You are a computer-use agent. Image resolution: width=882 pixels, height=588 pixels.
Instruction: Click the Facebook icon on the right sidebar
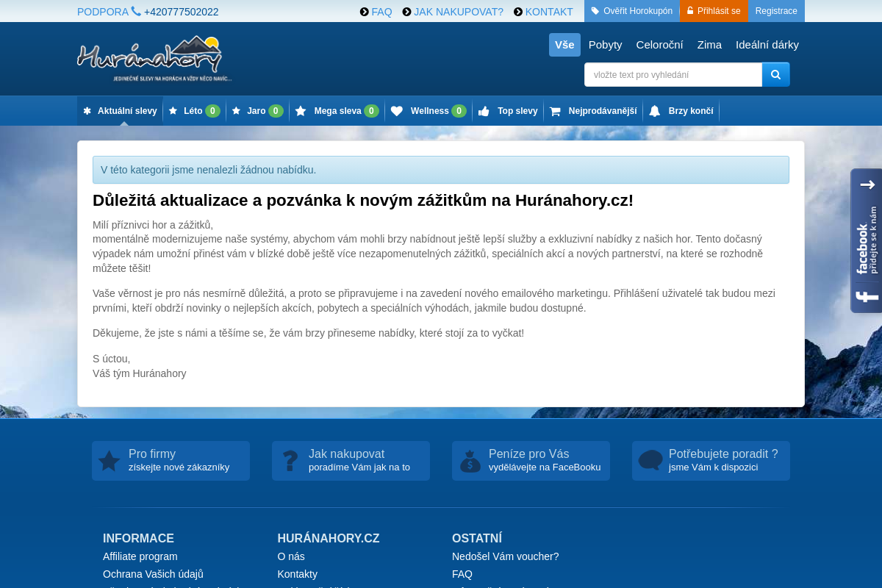click(x=867, y=296)
